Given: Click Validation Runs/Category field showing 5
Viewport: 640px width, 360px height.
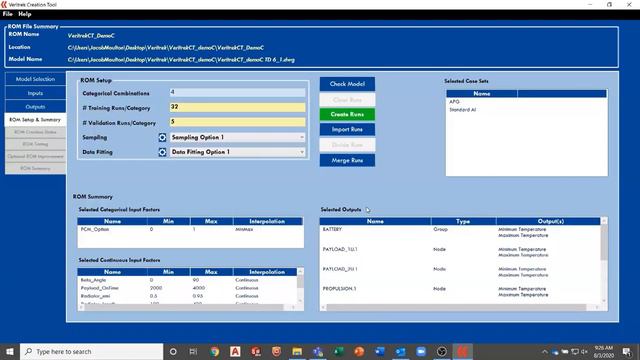Looking at the screenshot, I should (237, 122).
